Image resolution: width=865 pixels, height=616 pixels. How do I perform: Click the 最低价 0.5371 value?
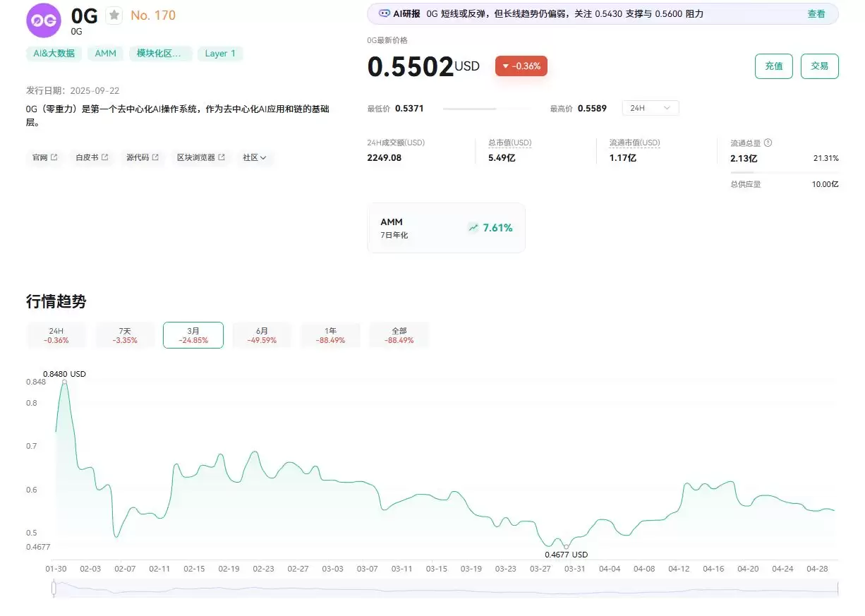click(409, 109)
